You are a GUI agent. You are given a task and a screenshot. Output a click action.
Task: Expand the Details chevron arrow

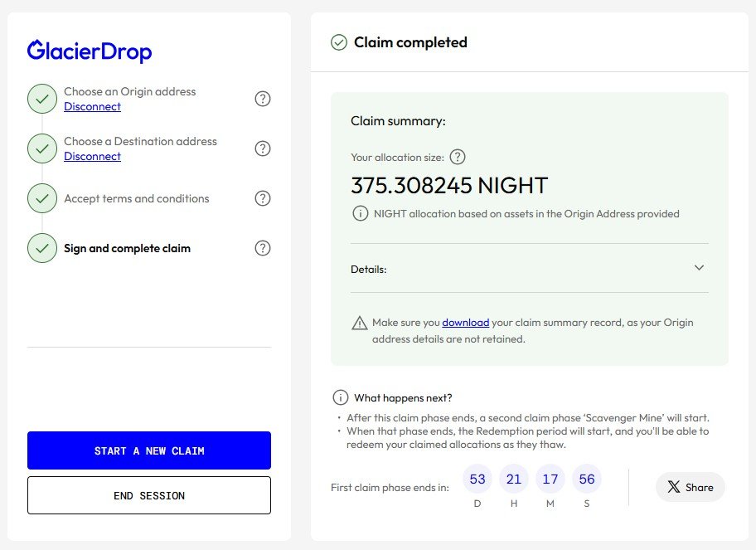point(699,268)
